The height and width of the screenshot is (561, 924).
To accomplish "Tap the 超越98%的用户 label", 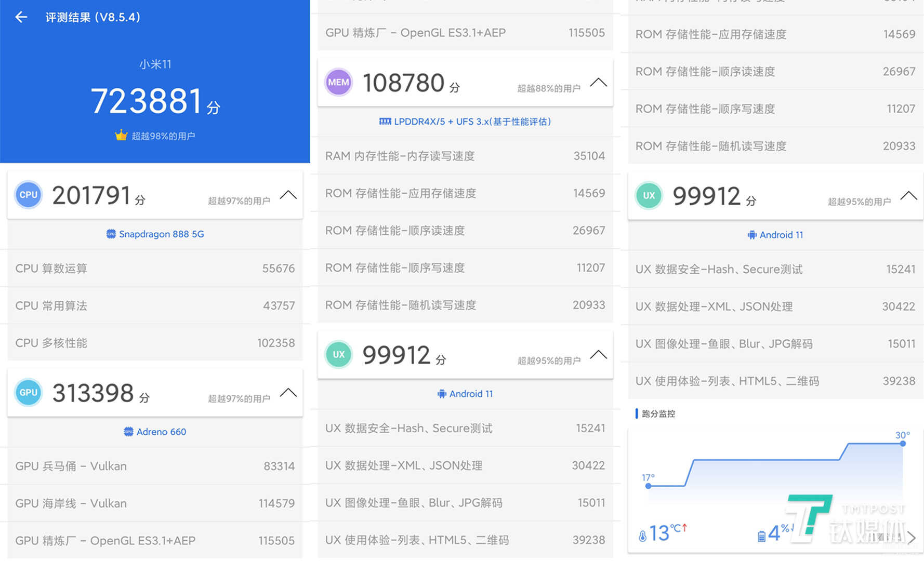I will point(163,136).
